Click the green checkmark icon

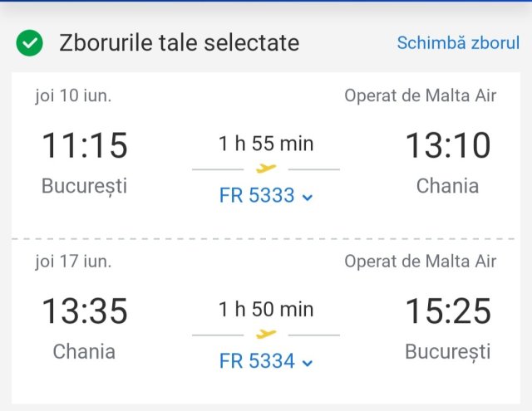tap(30, 43)
